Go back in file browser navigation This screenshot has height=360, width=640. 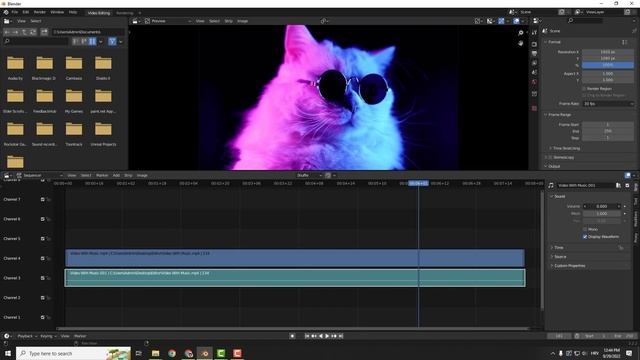coord(7,32)
